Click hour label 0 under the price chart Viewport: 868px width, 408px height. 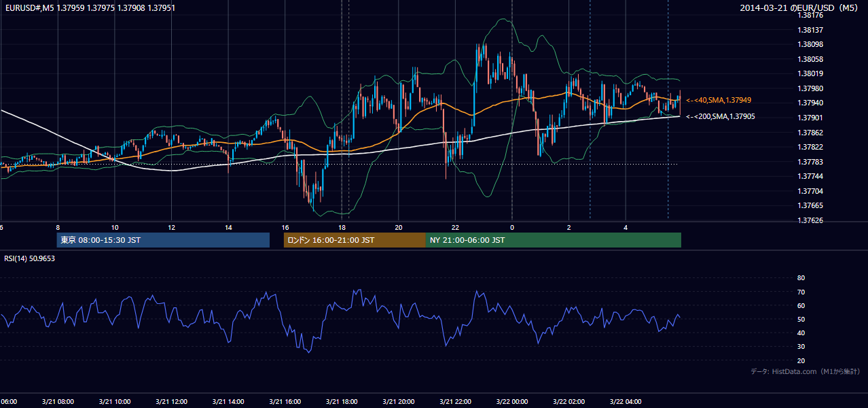click(x=512, y=227)
